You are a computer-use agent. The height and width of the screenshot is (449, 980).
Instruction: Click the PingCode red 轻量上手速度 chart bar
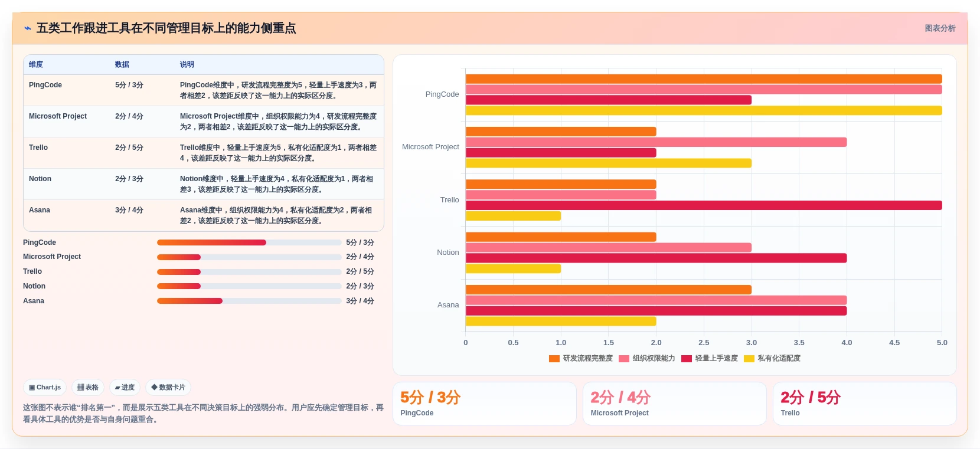pyautogui.click(x=609, y=100)
